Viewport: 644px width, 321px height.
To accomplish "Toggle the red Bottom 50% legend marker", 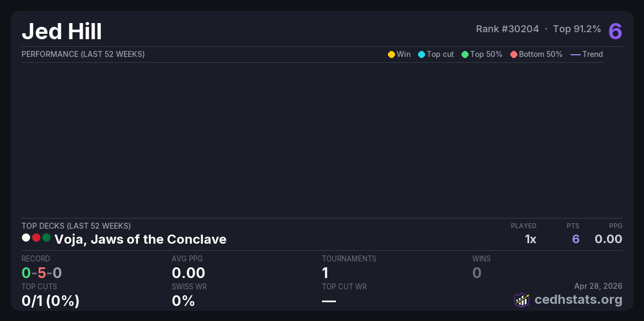I will pos(514,54).
